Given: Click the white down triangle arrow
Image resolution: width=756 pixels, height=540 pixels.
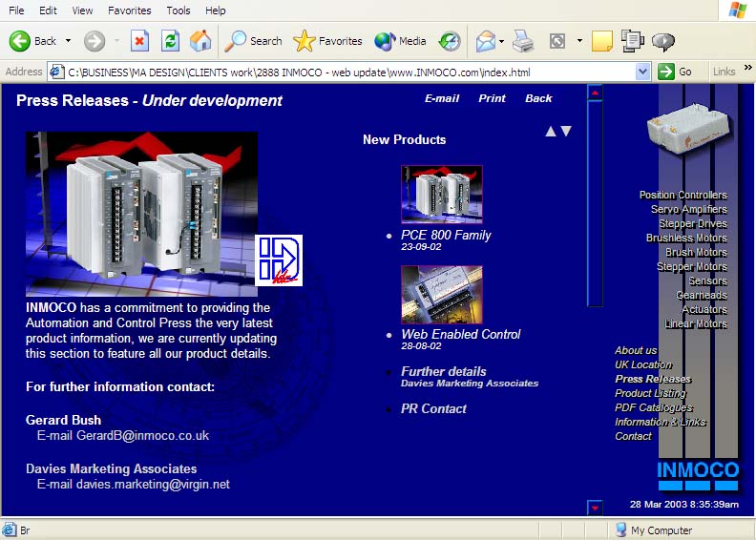Looking at the screenshot, I should point(566,131).
